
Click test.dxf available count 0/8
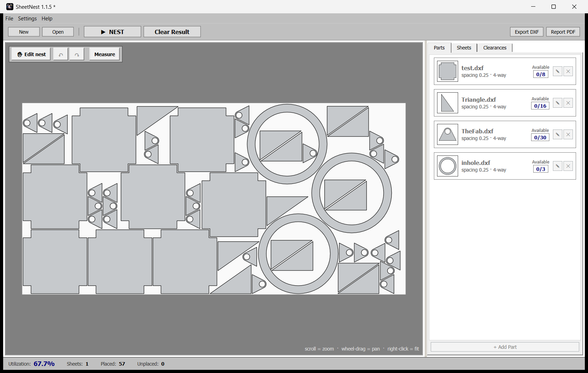pyautogui.click(x=541, y=74)
